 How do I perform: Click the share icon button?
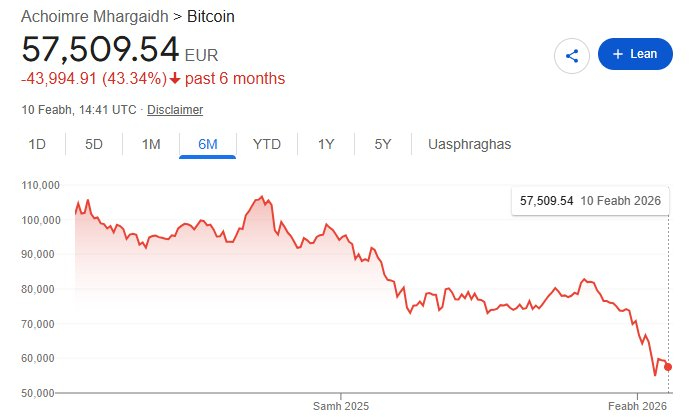[x=572, y=54]
